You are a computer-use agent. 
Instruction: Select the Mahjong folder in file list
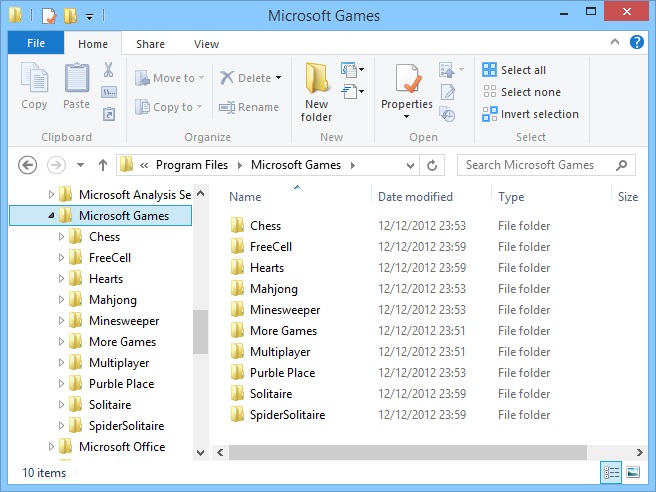(x=274, y=289)
